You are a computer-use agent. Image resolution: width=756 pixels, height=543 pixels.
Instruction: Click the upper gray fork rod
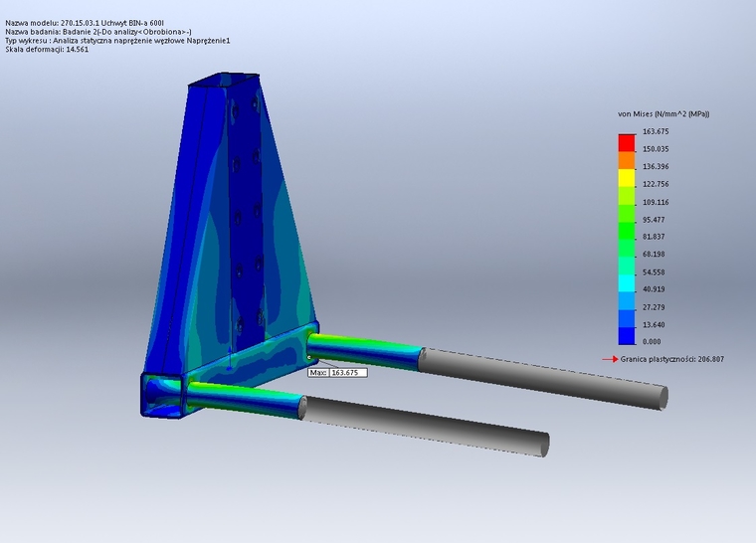(542, 379)
